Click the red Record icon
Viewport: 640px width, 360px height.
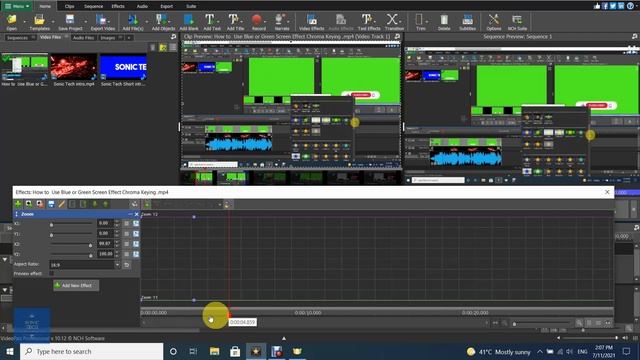[x=257, y=20]
